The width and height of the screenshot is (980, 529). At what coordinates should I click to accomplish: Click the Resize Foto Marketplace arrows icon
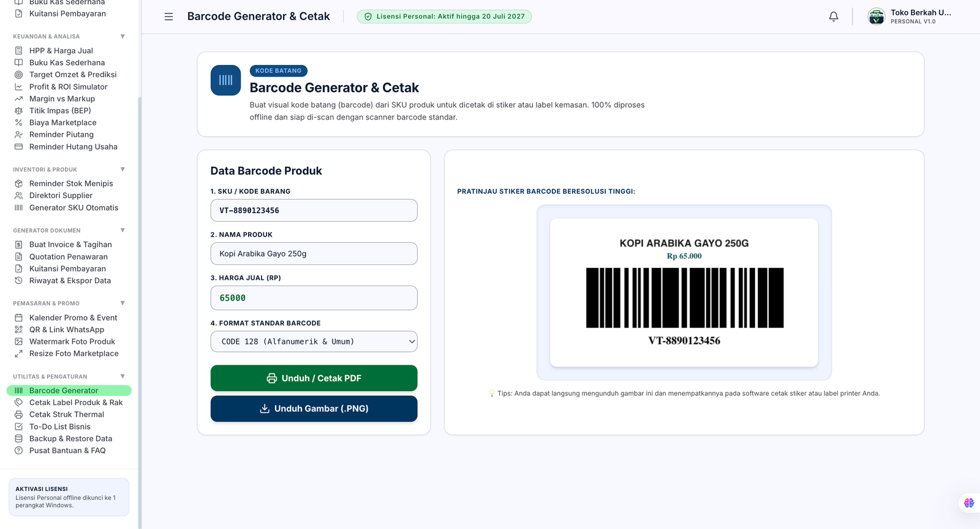pyautogui.click(x=18, y=354)
